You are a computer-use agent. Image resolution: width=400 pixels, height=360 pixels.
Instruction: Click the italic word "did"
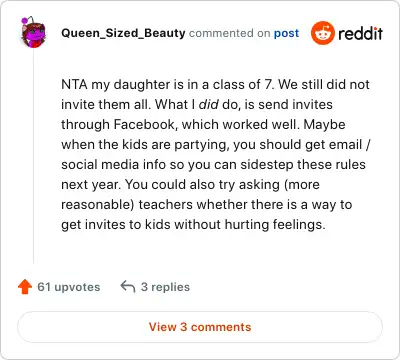click(209, 104)
